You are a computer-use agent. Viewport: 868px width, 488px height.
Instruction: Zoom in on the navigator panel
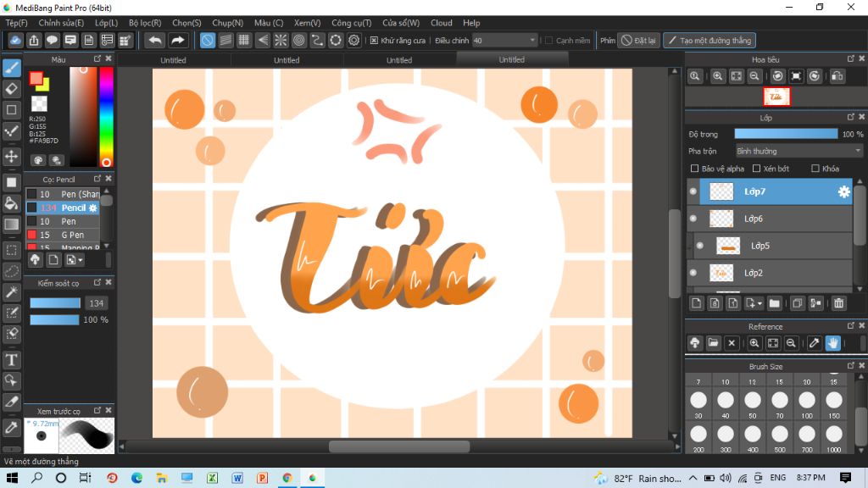coord(717,76)
